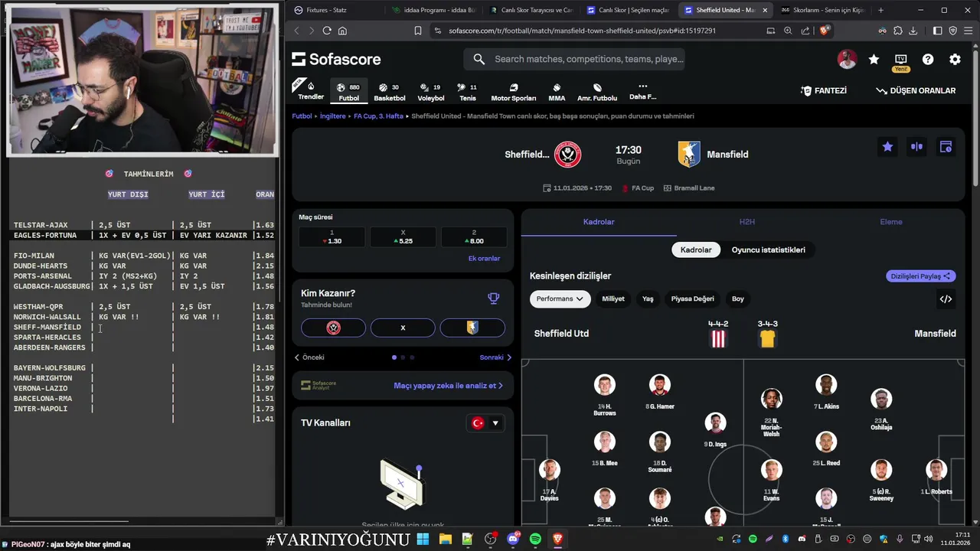
Task: Select the Piyasa Değeri filter chip
Action: point(692,299)
